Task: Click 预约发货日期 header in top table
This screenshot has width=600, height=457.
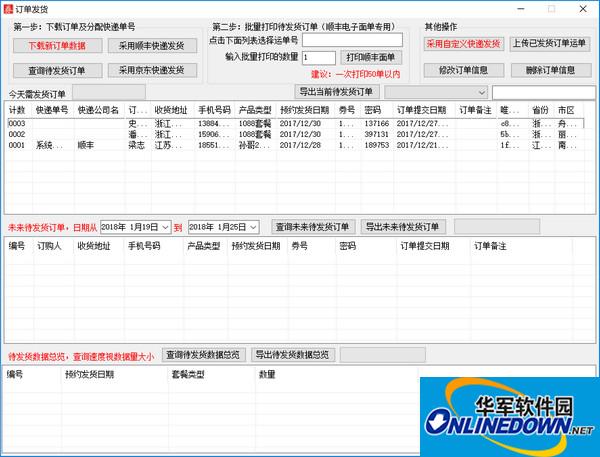Action: coord(305,110)
